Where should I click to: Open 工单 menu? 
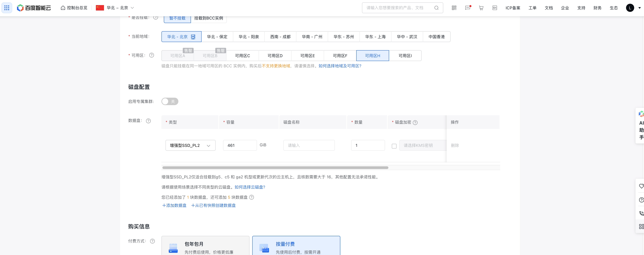pyautogui.click(x=533, y=8)
